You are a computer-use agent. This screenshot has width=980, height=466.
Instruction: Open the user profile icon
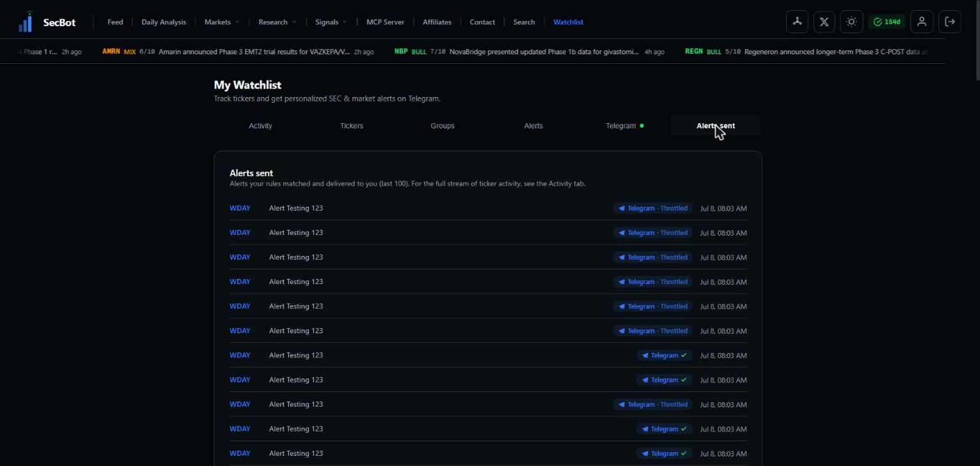922,22
